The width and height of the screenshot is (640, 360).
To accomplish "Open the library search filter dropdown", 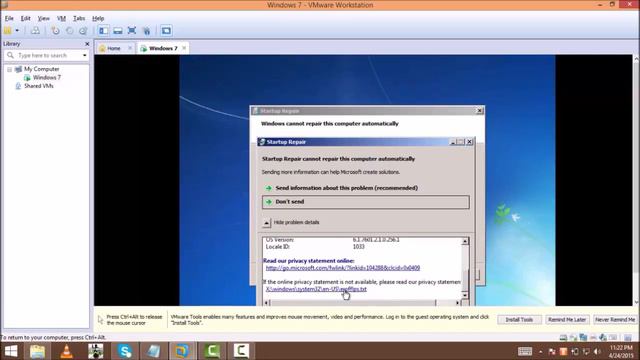I will [x=84, y=55].
